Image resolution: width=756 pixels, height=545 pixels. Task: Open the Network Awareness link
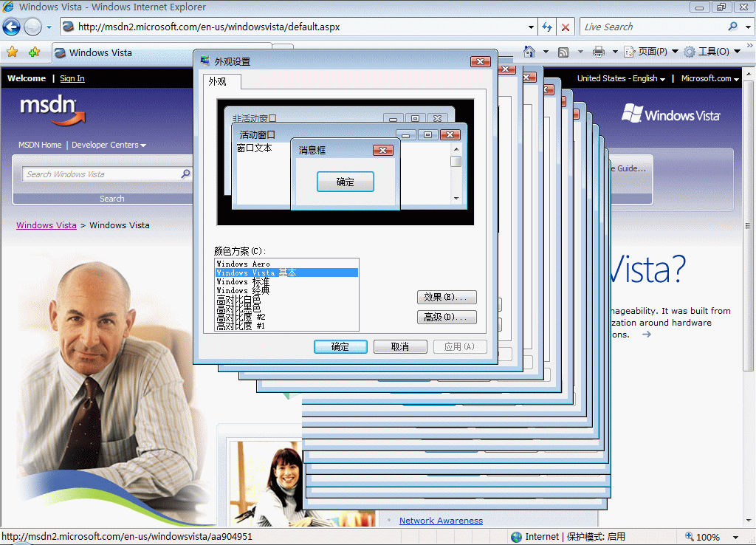[441, 521]
